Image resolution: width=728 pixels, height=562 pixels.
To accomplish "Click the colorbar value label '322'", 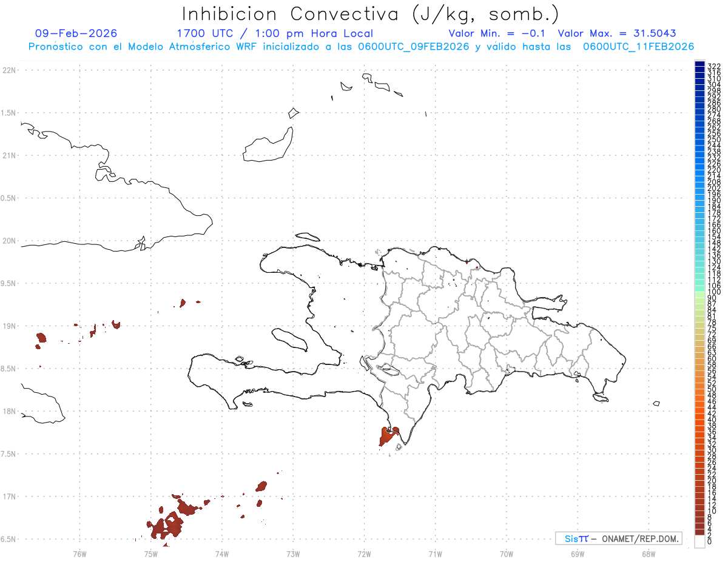I will pyautogui.click(x=713, y=66).
